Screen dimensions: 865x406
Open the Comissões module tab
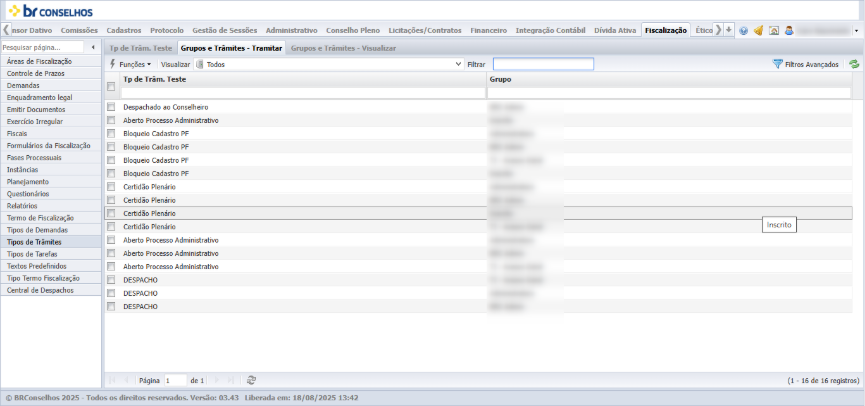coord(79,30)
